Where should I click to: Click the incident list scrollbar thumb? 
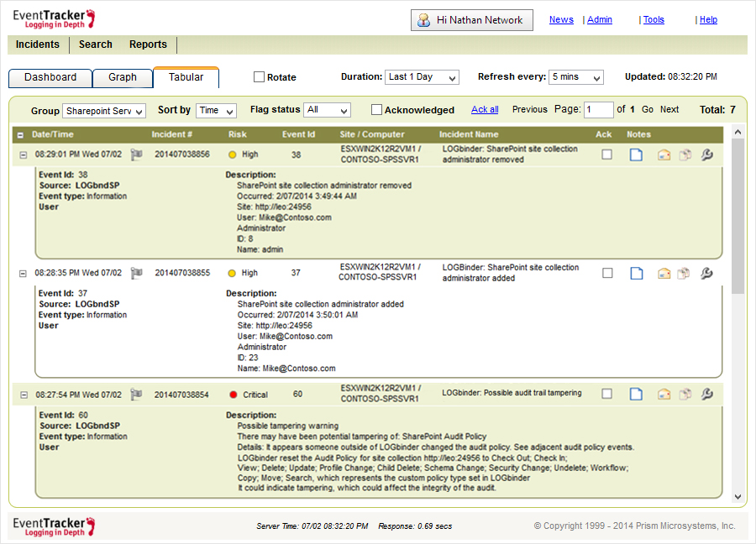tap(738, 216)
